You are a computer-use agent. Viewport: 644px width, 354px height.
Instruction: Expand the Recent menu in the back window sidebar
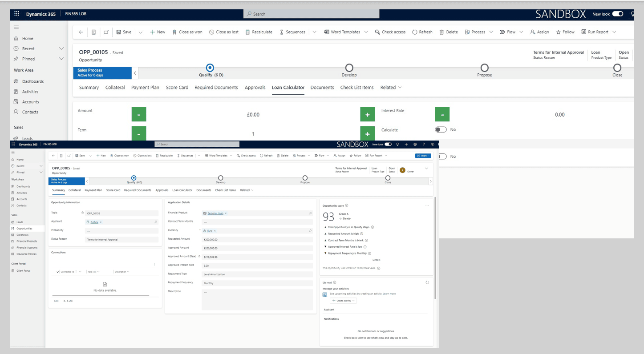(x=61, y=48)
